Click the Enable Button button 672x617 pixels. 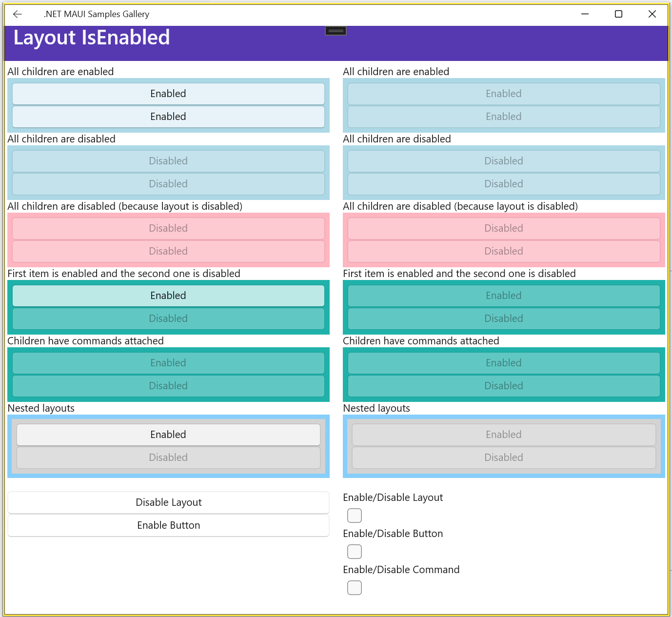[x=168, y=525]
